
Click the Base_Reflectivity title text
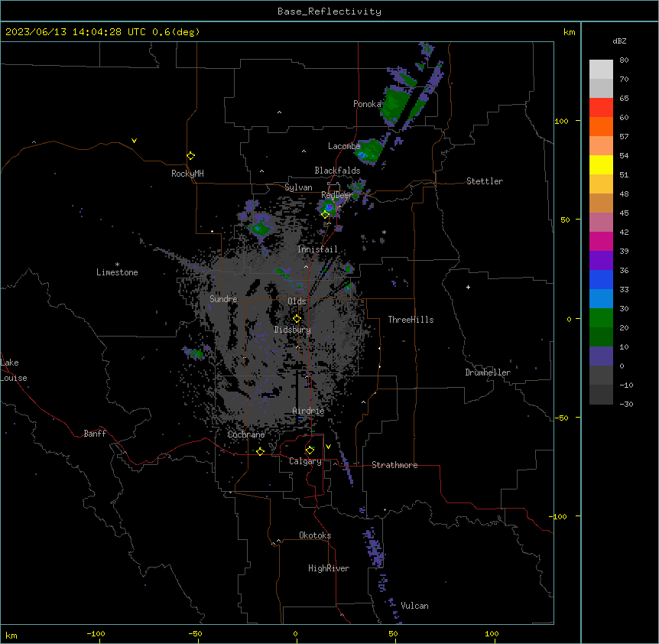click(x=329, y=11)
